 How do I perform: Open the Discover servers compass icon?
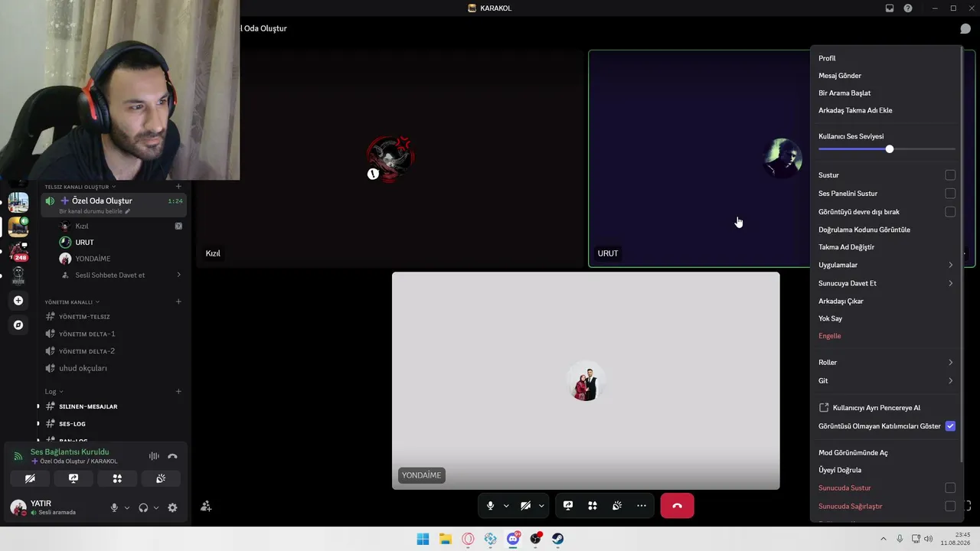[18, 325]
